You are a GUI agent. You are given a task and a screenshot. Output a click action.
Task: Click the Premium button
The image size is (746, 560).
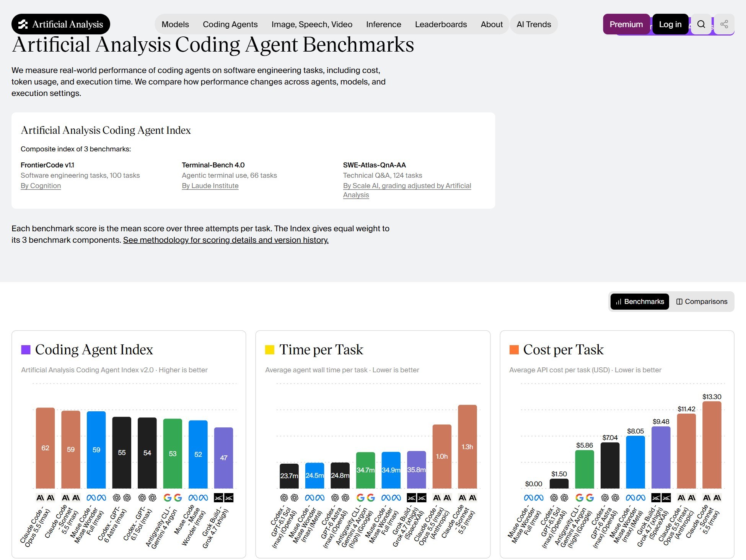point(626,24)
